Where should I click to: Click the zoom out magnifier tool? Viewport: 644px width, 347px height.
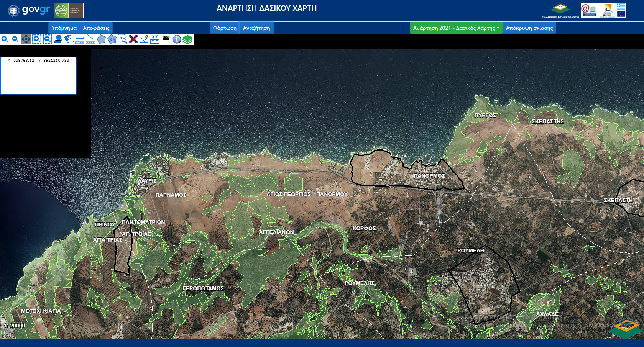[15, 39]
